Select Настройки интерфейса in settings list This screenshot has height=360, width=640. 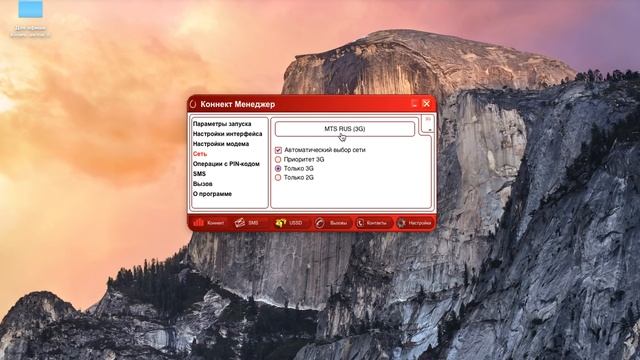[x=227, y=134]
